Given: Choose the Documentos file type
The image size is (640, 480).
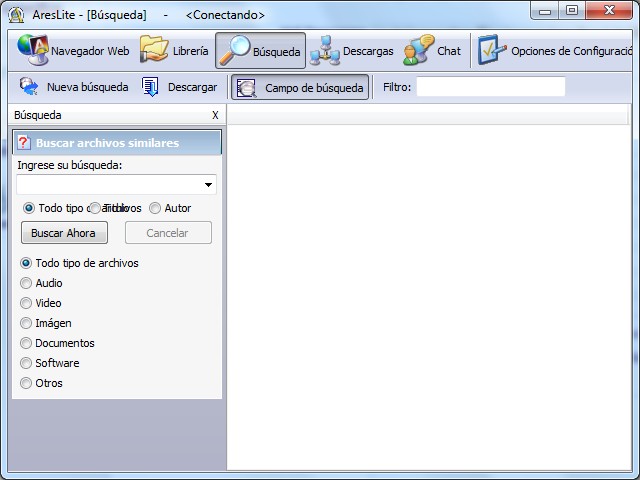Looking at the screenshot, I should coord(26,343).
